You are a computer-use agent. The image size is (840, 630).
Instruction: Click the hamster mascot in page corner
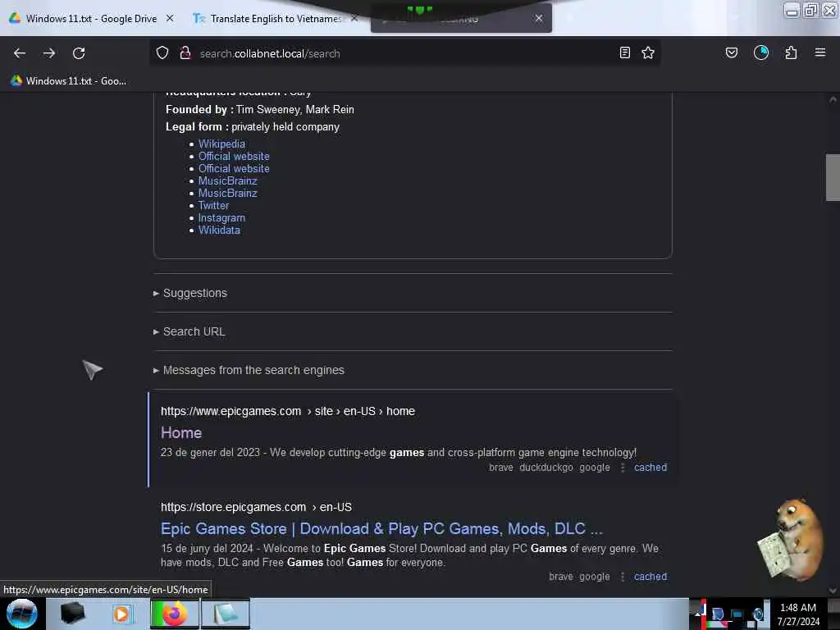point(792,539)
